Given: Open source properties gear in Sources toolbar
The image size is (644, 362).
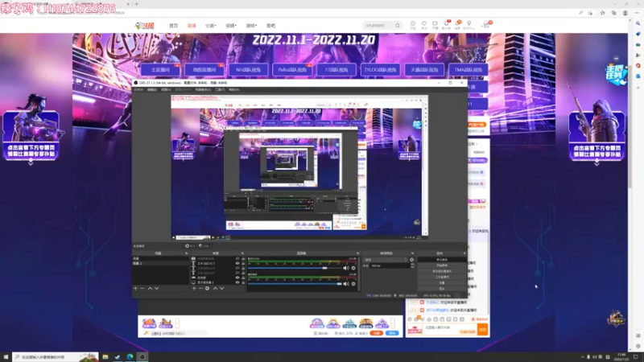Looking at the screenshot, I should (208, 289).
